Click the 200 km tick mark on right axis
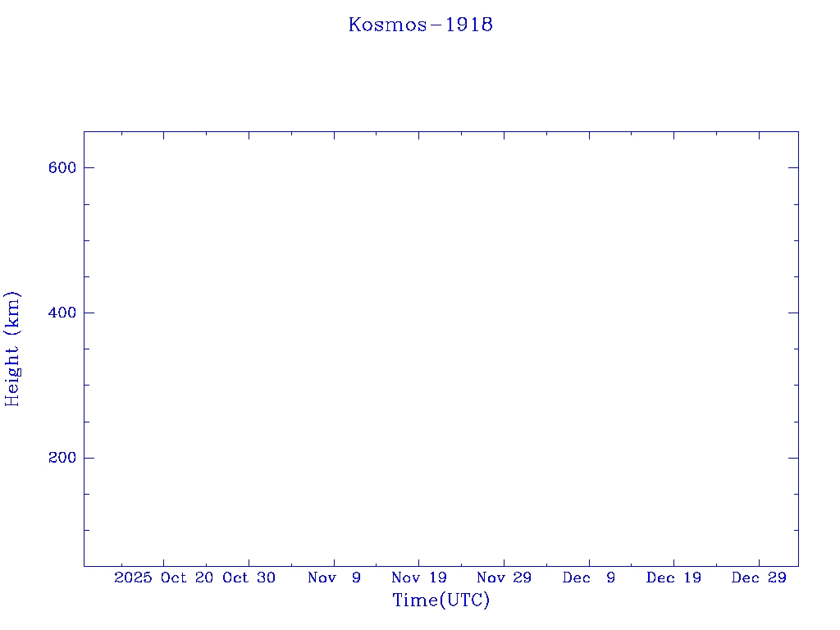 point(793,458)
